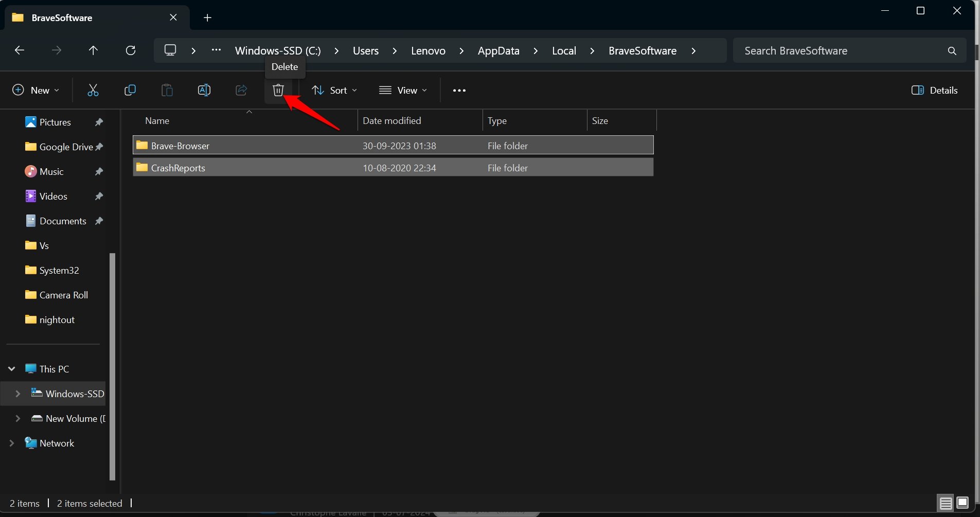Click the date 30-09-2023 01:38
The width and height of the screenshot is (980, 517).
(x=399, y=146)
